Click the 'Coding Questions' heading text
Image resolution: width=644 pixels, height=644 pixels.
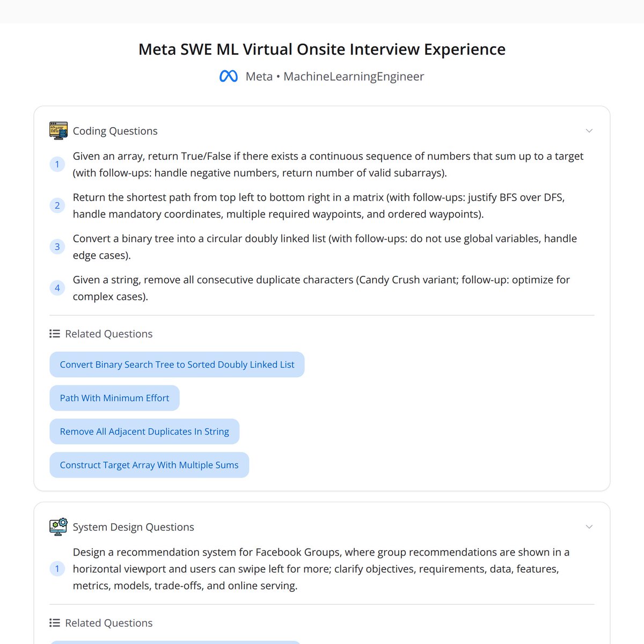115,131
